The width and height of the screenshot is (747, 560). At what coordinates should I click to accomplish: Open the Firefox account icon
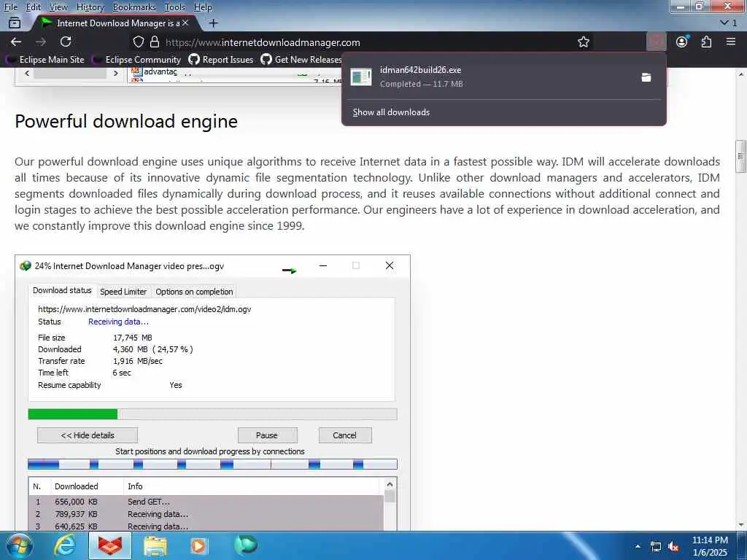(682, 42)
